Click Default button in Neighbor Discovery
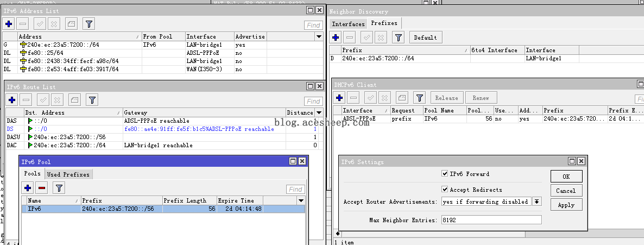 click(426, 37)
